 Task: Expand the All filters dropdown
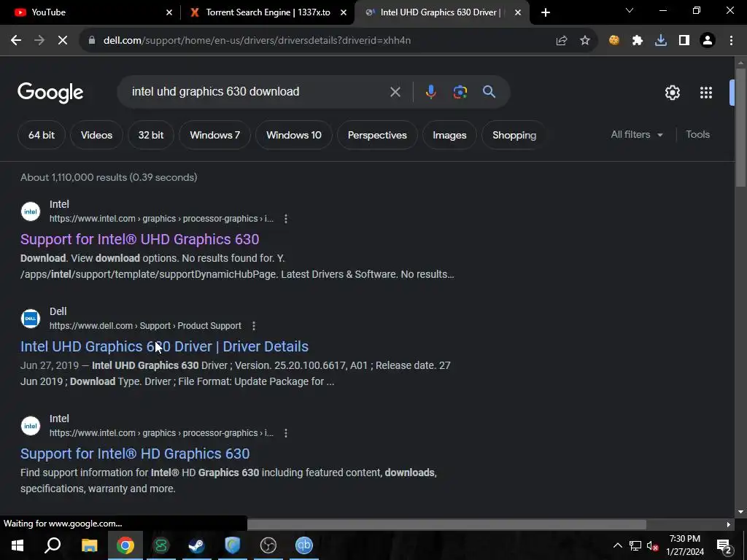click(x=637, y=135)
